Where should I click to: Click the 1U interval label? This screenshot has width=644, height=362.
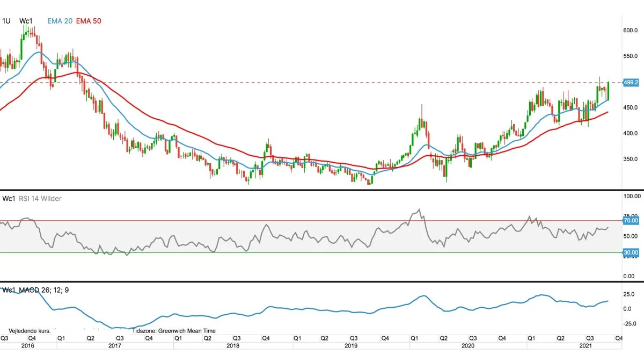pos(6,21)
